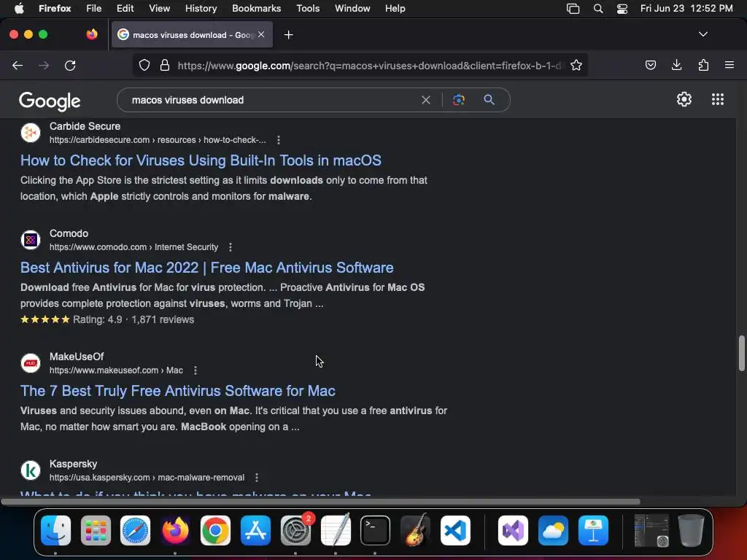Open GarageBand from the dock

pos(415,530)
